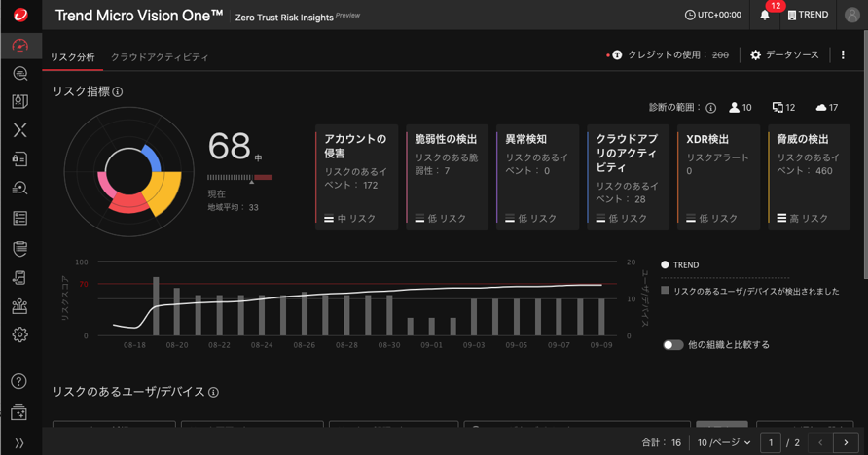The width and height of the screenshot is (868, 455).
Task: Click info icon beside 診断の範囲
Action: click(711, 108)
